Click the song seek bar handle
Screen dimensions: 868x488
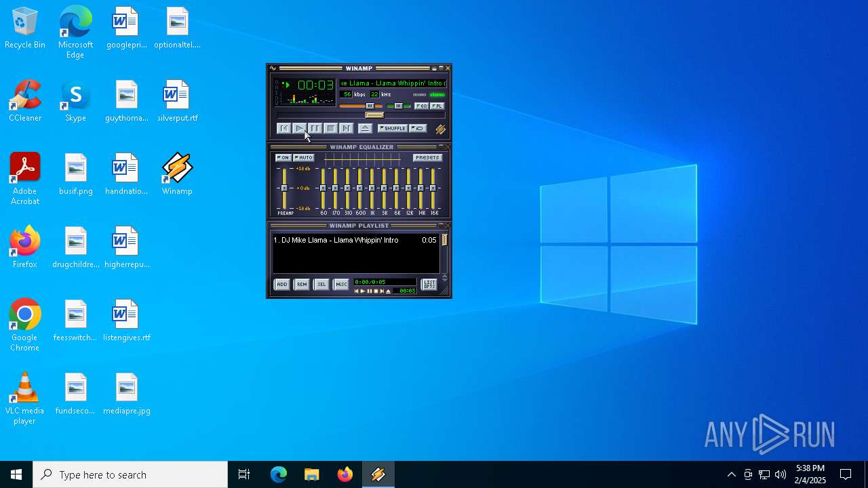[374, 115]
